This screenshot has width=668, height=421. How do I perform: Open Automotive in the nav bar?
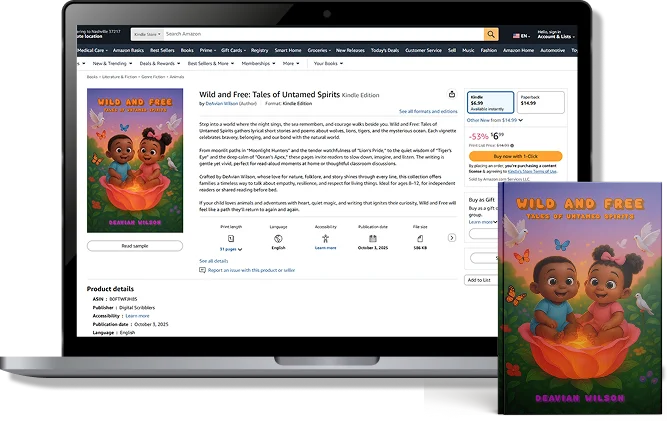coord(552,50)
